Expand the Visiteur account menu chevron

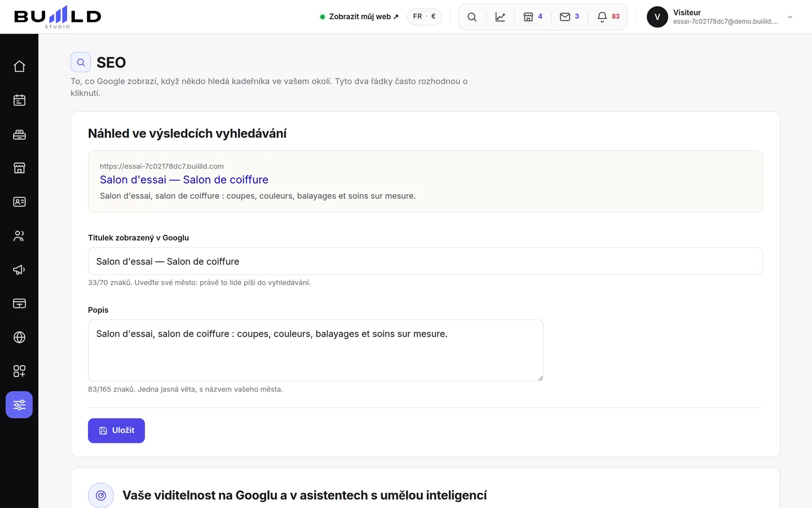click(790, 17)
